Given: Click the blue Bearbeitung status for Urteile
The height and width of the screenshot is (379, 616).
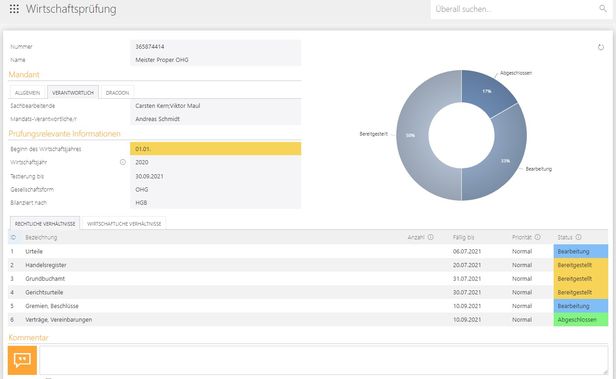Looking at the screenshot, I should point(581,251).
